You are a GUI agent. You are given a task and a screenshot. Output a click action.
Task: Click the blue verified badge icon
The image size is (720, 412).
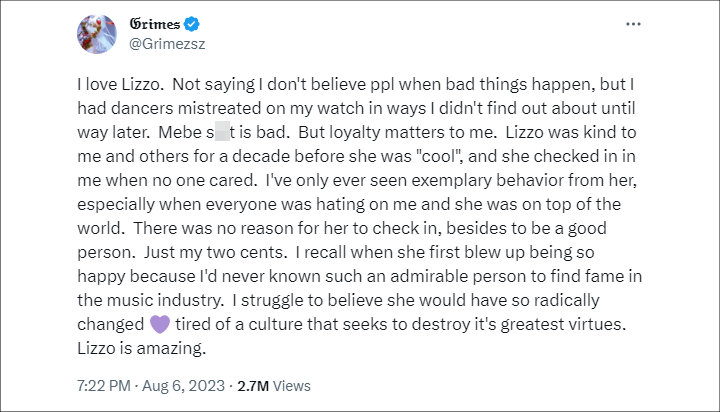(191, 24)
